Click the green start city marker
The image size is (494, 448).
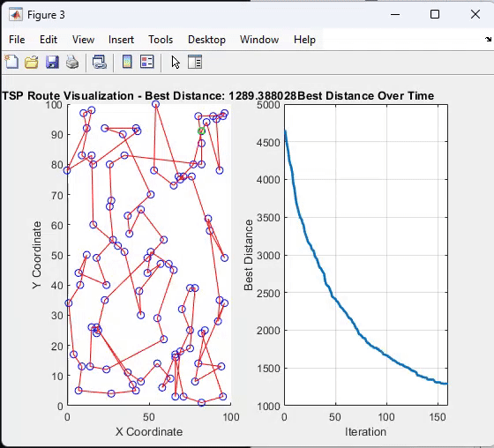pyautogui.click(x=201, y=131)
